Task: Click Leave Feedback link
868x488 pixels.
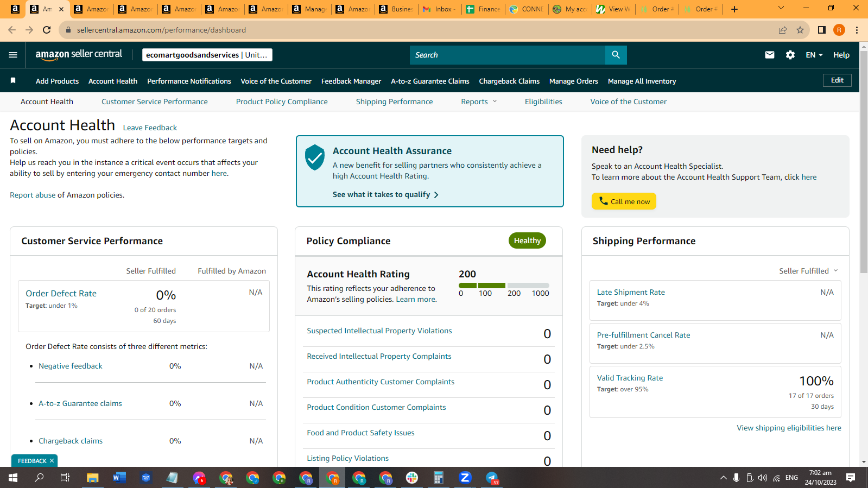Action: tap(150, 128)
